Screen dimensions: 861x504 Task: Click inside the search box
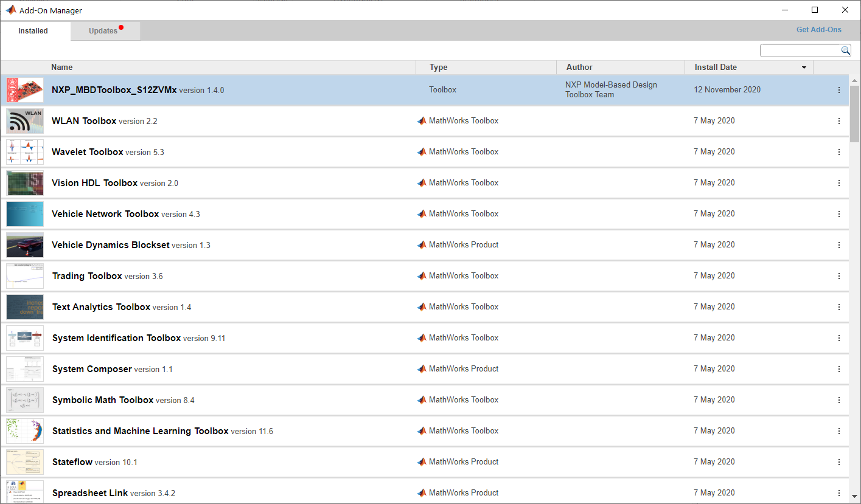coord(797,50)
